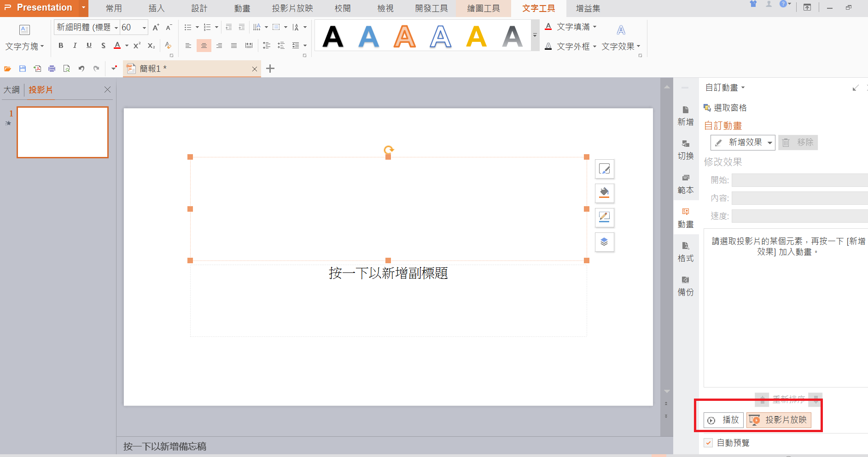
Task: Increase indent level
Action: click(242, 28)
